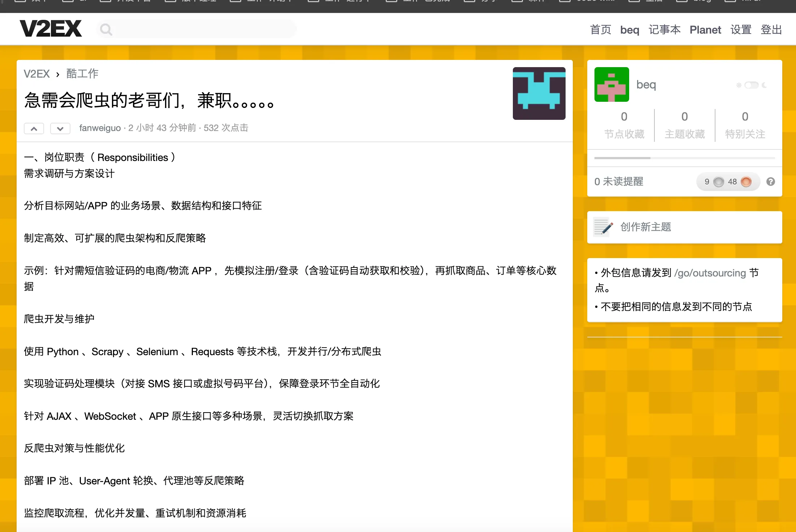Click the heading '一、岗位职责（Responsibilities）'

click(100, 157)
